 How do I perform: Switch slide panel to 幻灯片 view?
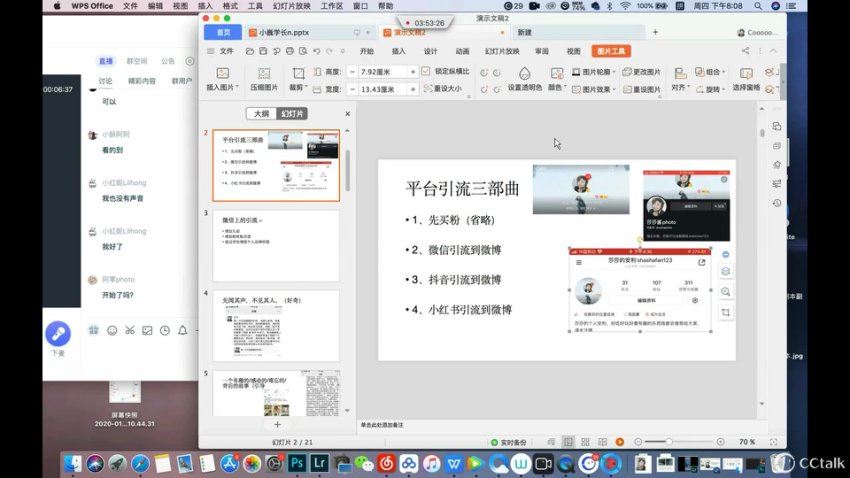[292, 113]
